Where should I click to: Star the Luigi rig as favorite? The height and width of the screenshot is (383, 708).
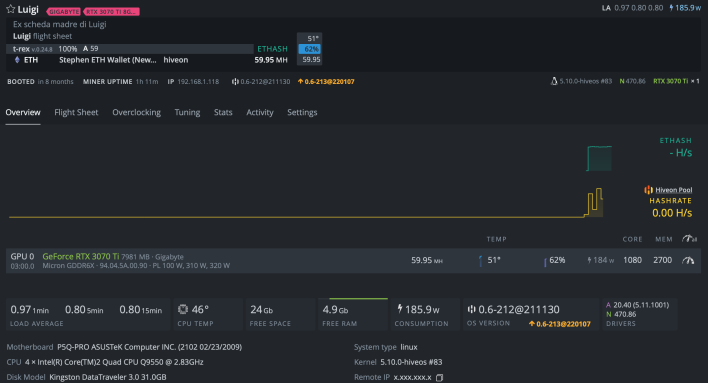(x=11, y=9)
